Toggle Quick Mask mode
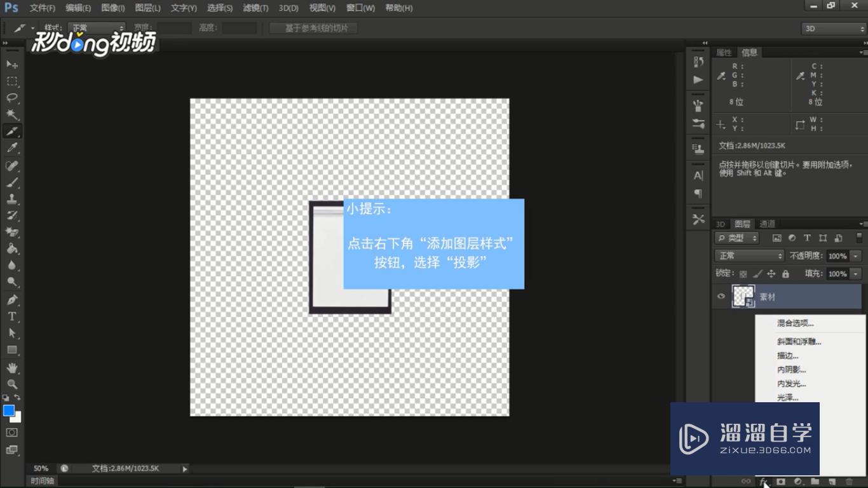This screenshot has height=488, width=868. point(12,432)
